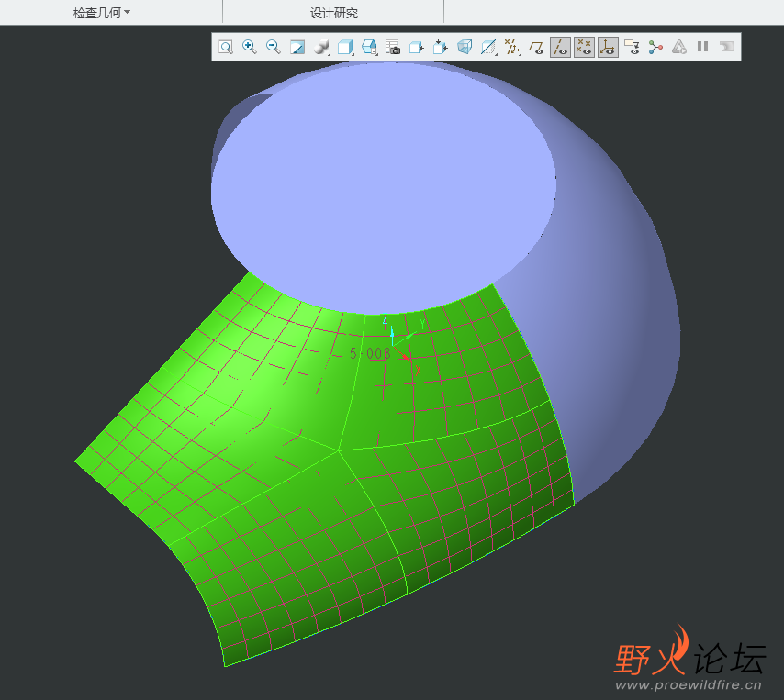Click the Refit zoom icon
The width and height of the screenshot is (784, 700).
click(x=226, y=48)
